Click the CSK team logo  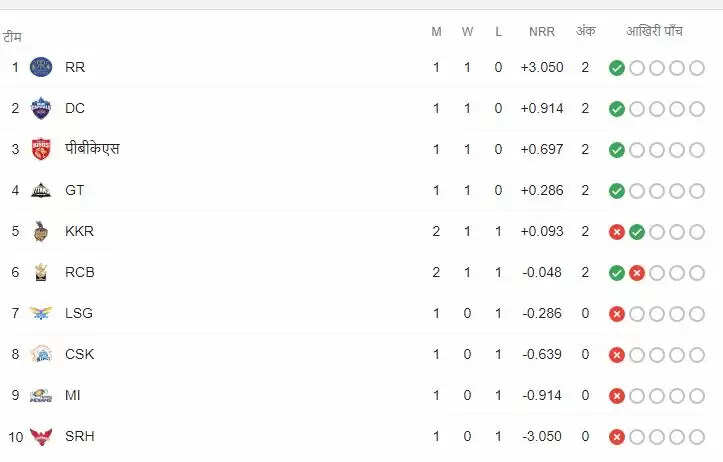coord(41,354)
